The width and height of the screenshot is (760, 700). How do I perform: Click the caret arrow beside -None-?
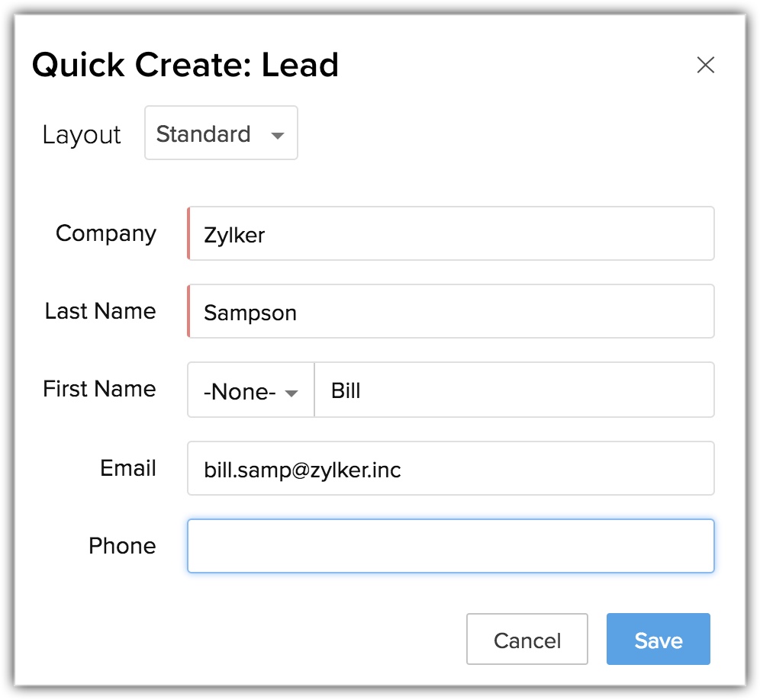coord(291,393)
